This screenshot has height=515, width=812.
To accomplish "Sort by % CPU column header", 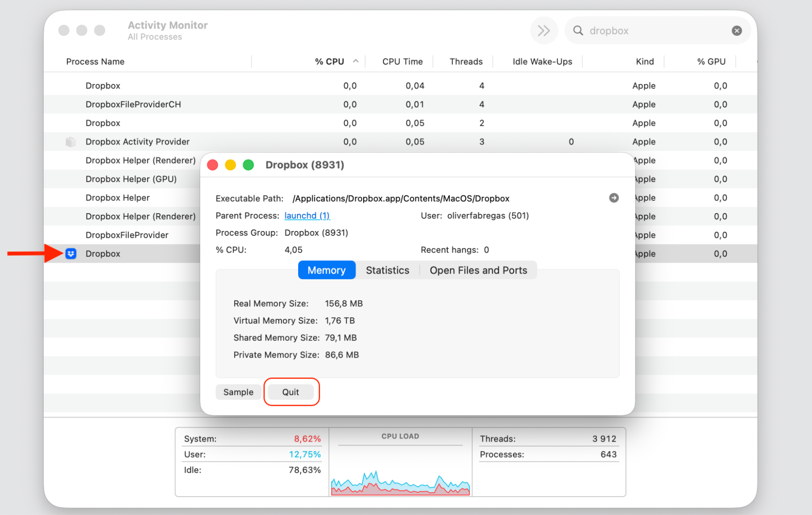I will point(329,61).
